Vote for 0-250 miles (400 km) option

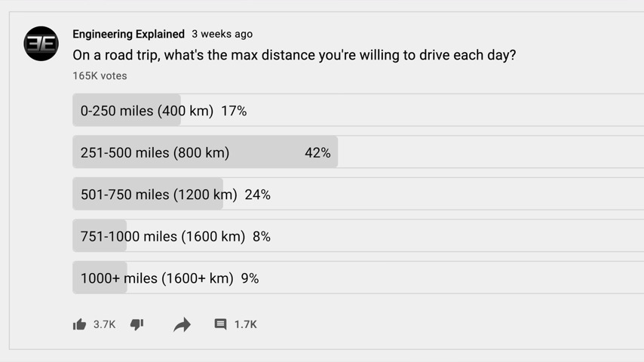point(358,110)
